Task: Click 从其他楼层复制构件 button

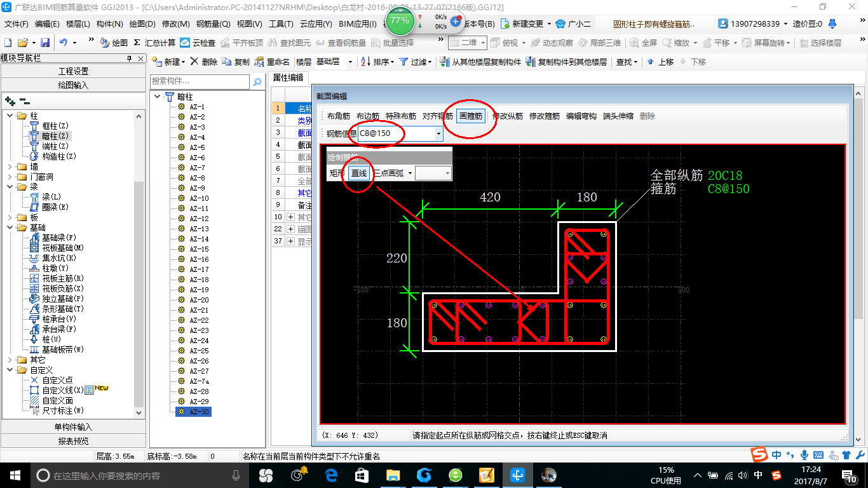Action: (x=480, y=62)
